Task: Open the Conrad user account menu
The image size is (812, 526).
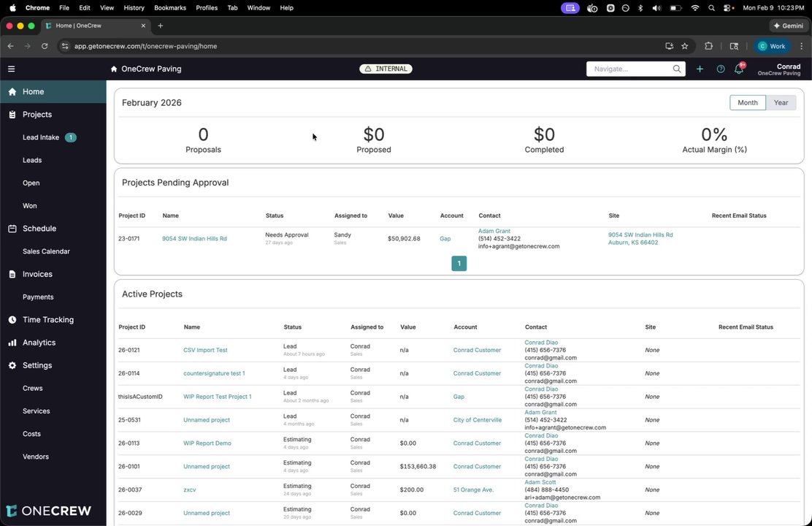Action: point(779,69)
